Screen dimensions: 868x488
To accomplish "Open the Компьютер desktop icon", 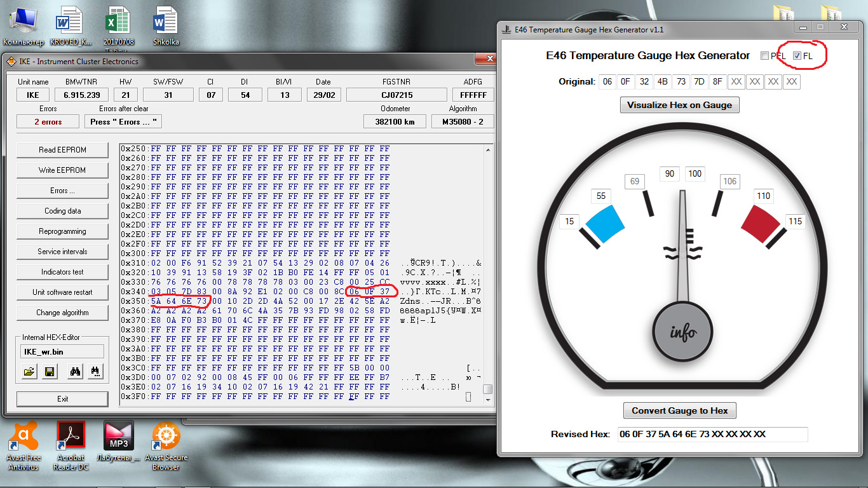I will pos(24,26).
